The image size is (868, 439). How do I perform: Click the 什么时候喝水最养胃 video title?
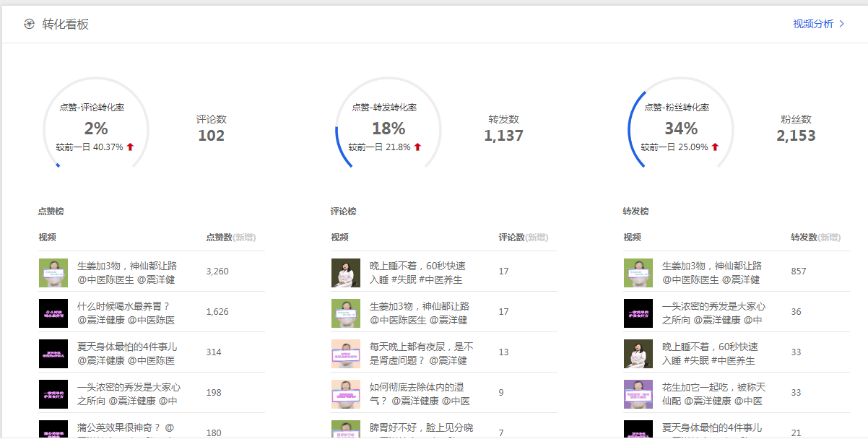[x=126, y=313]
